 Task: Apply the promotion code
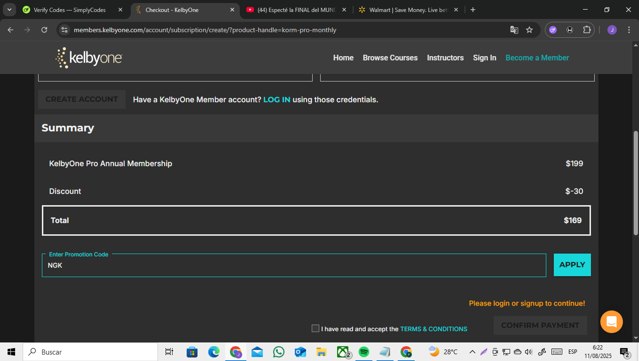tap(572, 265)
